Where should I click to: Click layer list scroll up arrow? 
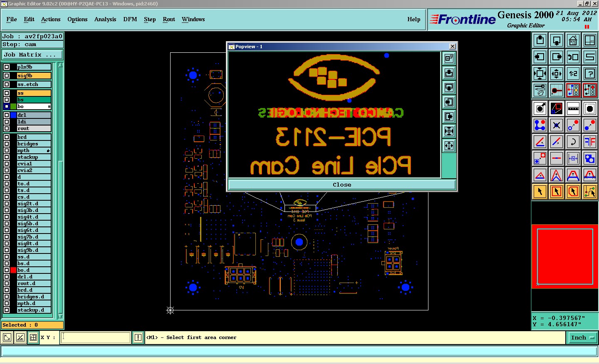pos(60,65)
